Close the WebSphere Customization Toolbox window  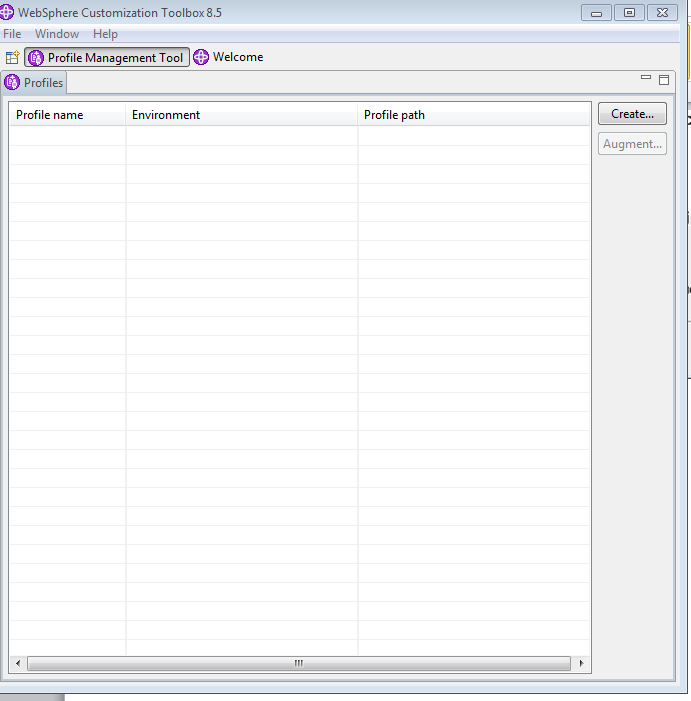pyautogui.click(x=662, y=13)
